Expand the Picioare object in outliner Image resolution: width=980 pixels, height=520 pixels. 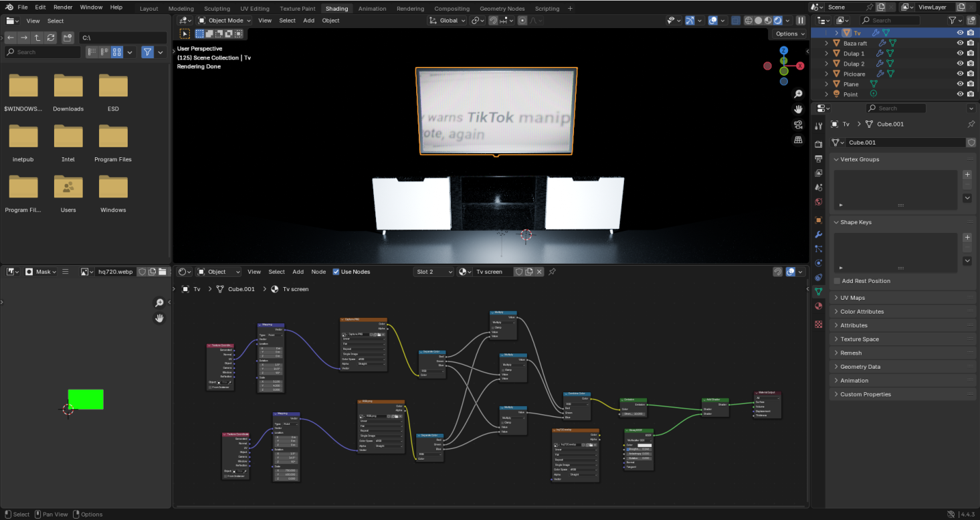pos(827,74)
